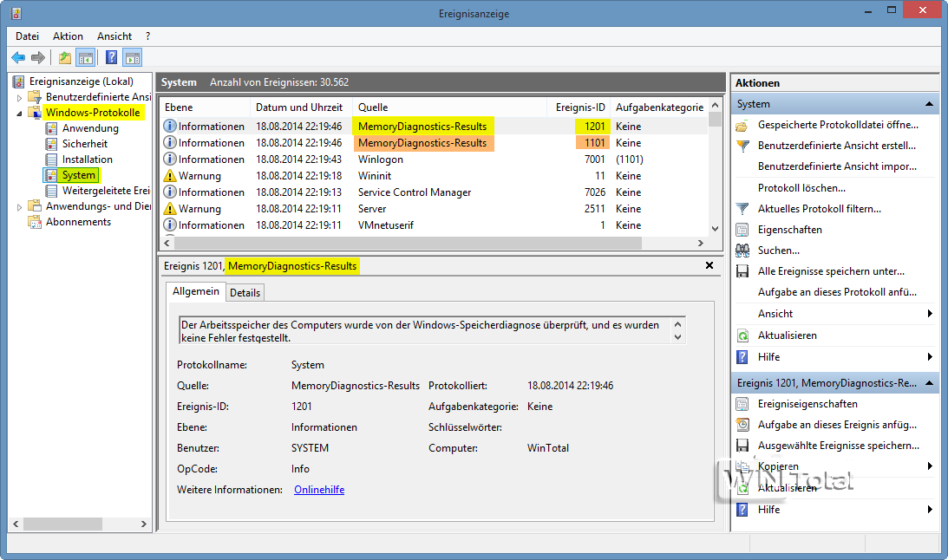948x560 pixels.
Task: Click Protokoll löschen action
Action: pyautogui.click(x=801, y=188)
